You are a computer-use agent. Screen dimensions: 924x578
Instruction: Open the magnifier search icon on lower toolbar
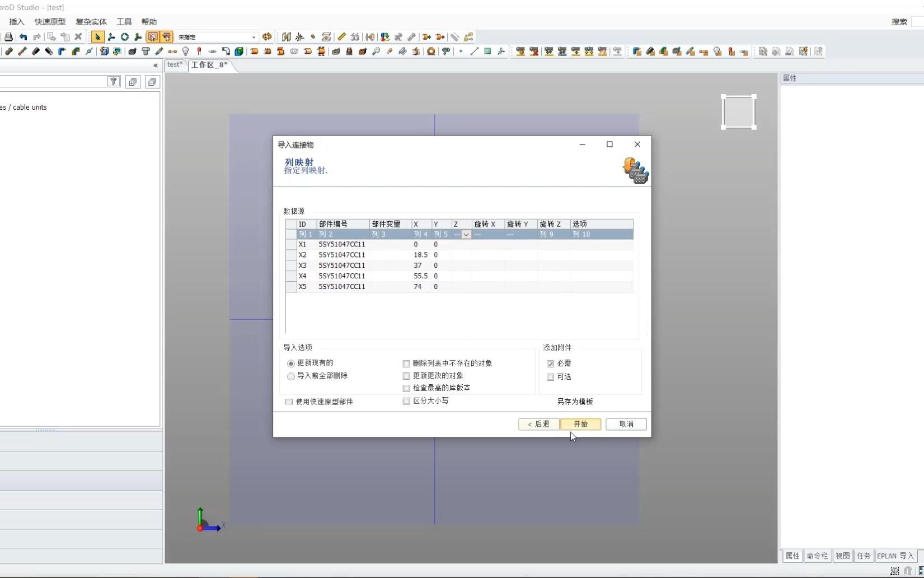coord(376,52)
